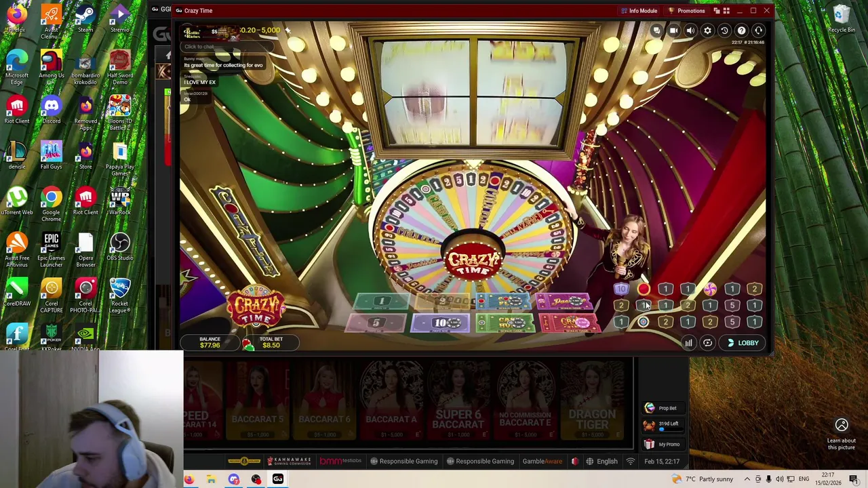Open the Info Module button

(x=639, y=11)
